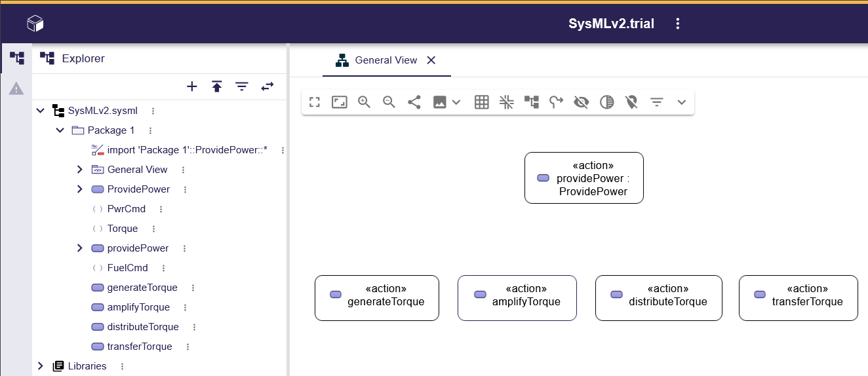This screenshot has width=868, height=376.
Task: Open the validation warning triangle panel
Action: coord(16,88)
